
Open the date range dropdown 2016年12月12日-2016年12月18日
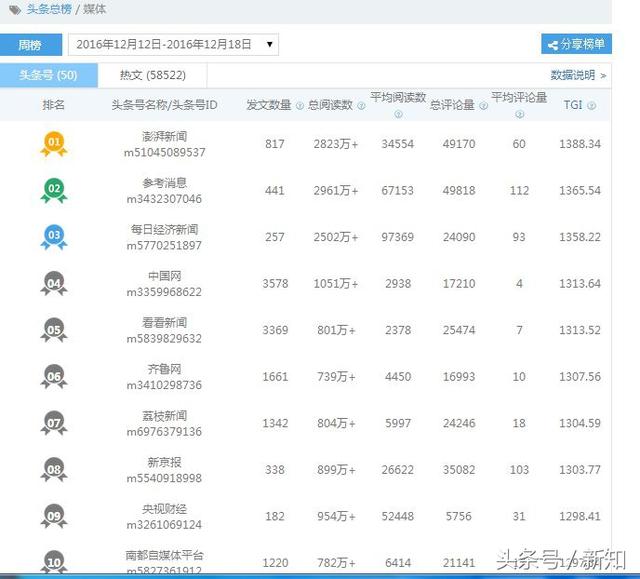pyautogui.click(x=173, y=44)
